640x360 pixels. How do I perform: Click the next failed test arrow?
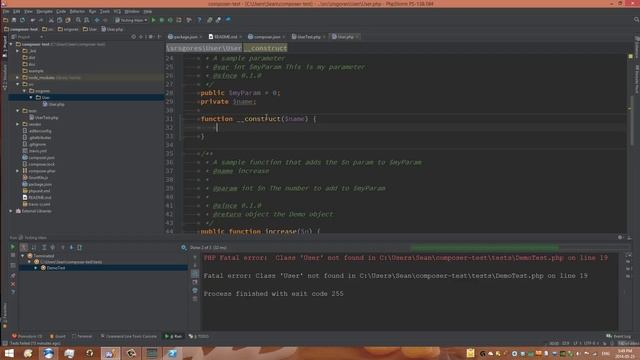click(x=71, y=247)
